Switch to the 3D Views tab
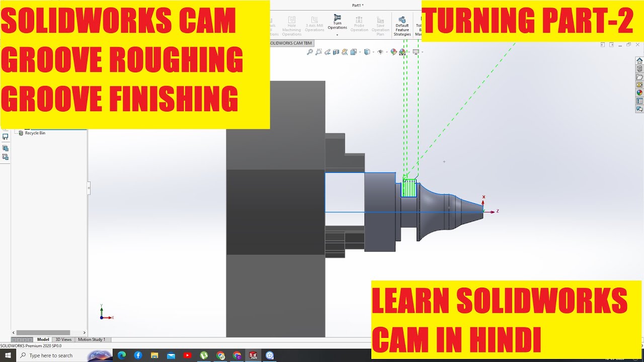This screenshot has width=644, height=362. (63, 340)
